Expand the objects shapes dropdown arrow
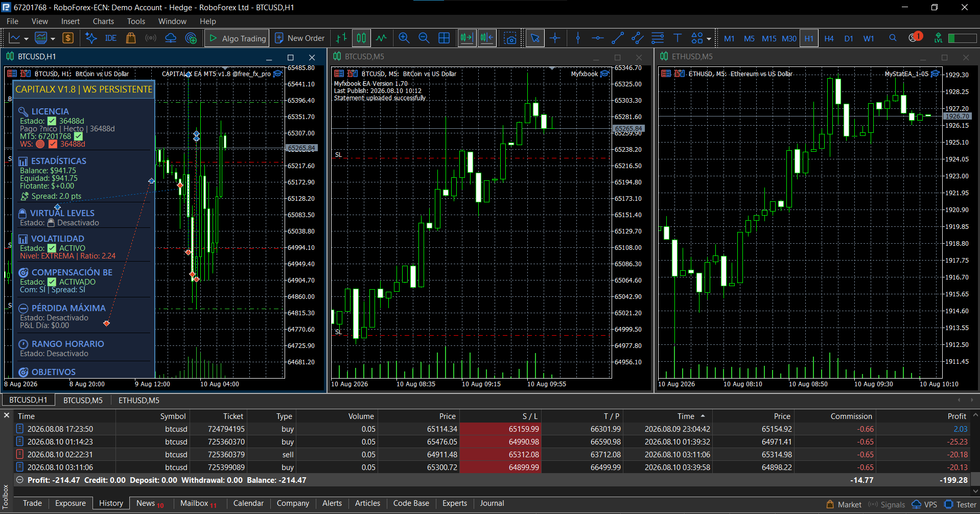 click(709, 39)
